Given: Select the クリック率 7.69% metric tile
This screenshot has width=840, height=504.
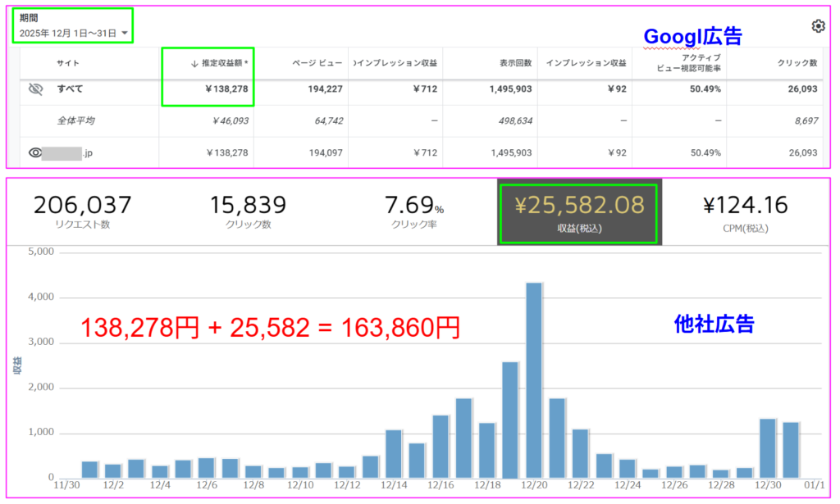Looking at the screenshot, I should click(413, 211).
